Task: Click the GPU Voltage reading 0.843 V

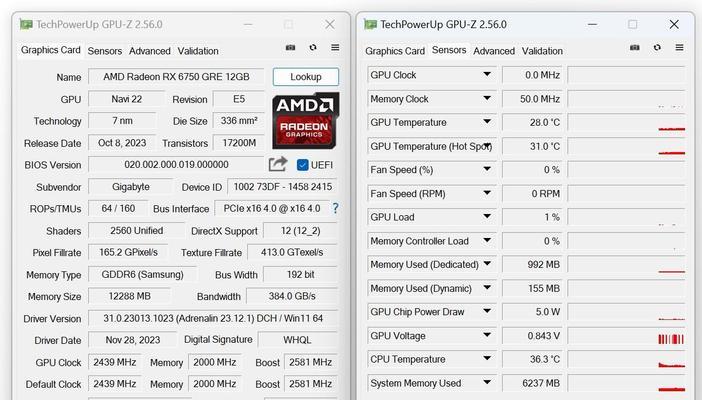Action: click(531, 335)
